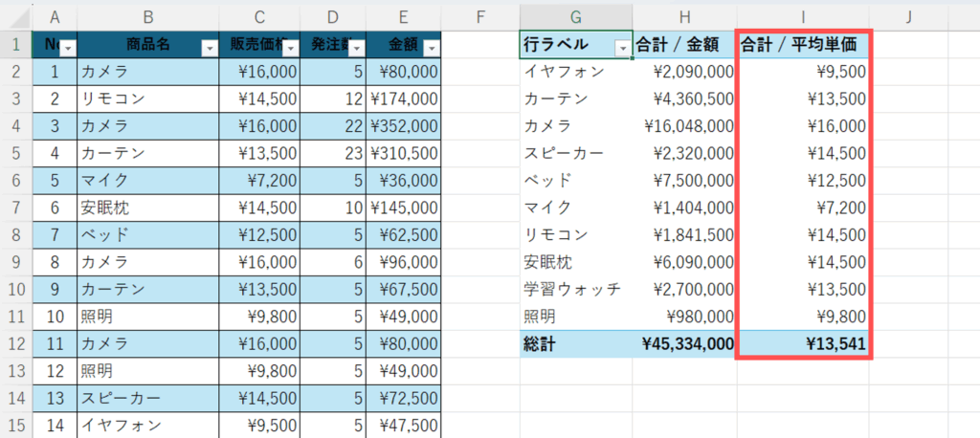Select column F header
Viewport: 980px width, 438px height.
(x=480, y=16)
